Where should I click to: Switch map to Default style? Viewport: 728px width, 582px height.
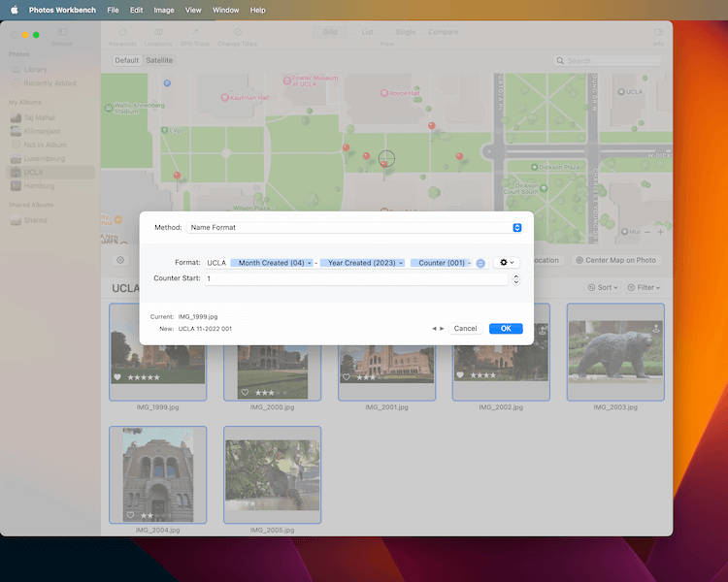click(x=127, y=60)
